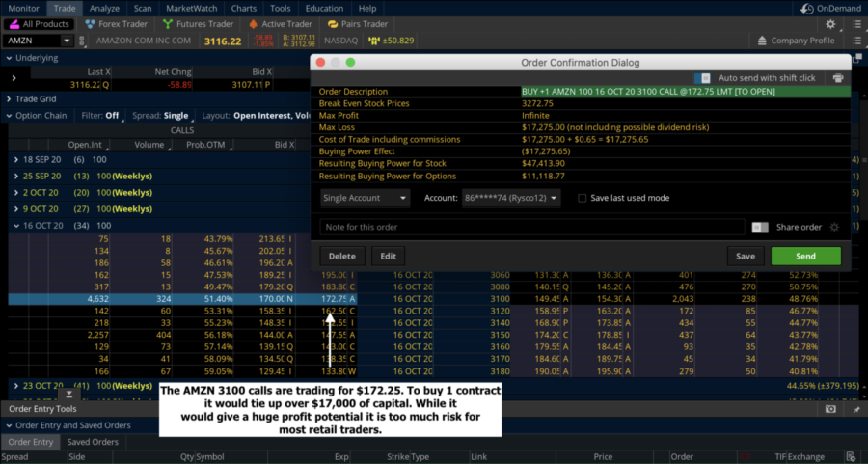
Task: Click the Futures Trader icon
Action: tap(168, 24)
